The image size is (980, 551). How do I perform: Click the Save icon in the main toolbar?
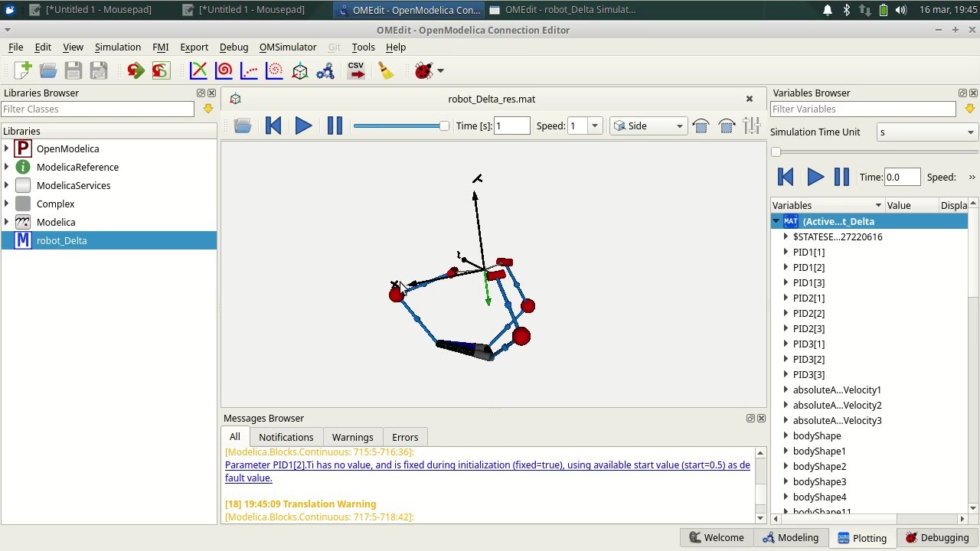pos(73,70)
